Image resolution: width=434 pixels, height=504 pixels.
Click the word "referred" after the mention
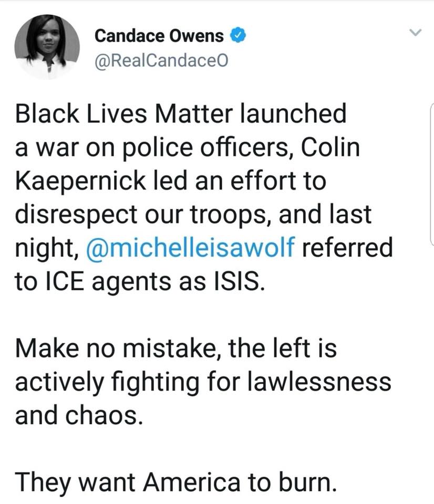tap(348, 247)
